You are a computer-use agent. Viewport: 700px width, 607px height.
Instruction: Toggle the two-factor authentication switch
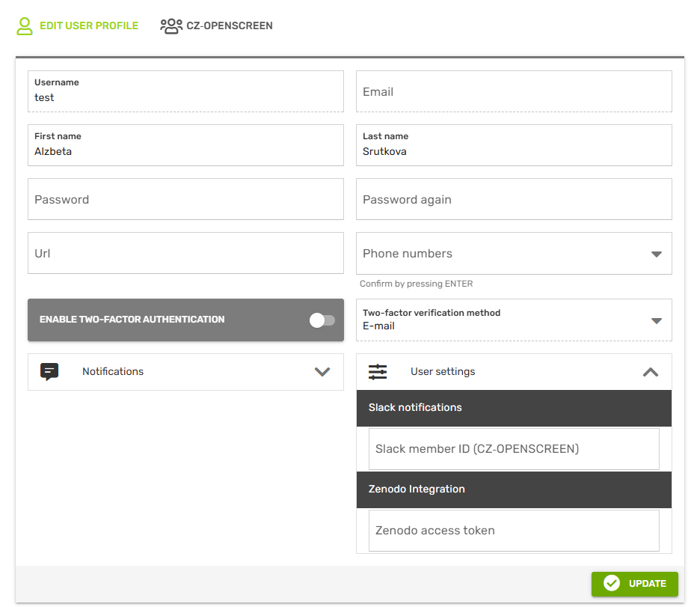(322, 320)
